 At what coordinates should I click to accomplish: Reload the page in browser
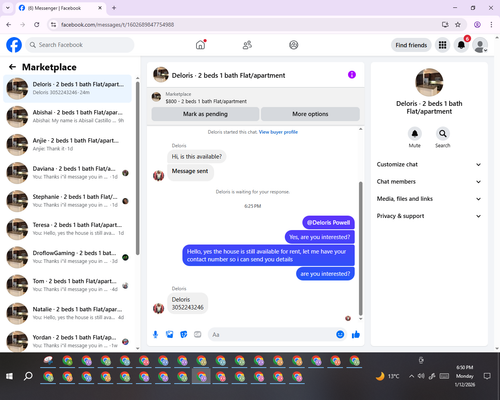(x=37, y=24)
